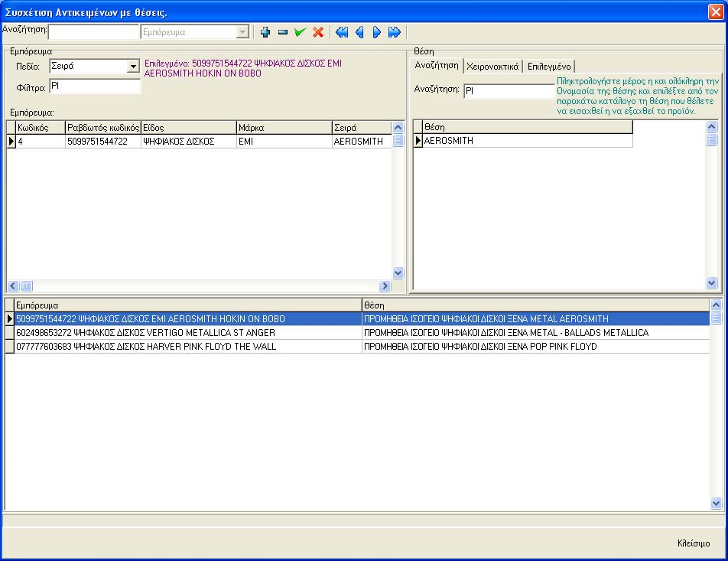The height and width of the screenshot is (561, 728).
Task: Click into the Φίλτρο input field
Action: [x=95, y=86]
